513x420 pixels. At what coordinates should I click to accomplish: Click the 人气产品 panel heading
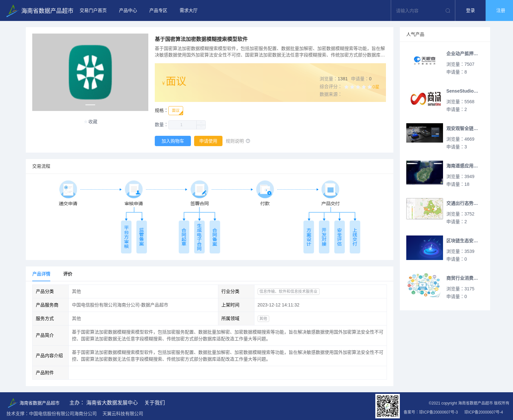[x=415, y=34]
